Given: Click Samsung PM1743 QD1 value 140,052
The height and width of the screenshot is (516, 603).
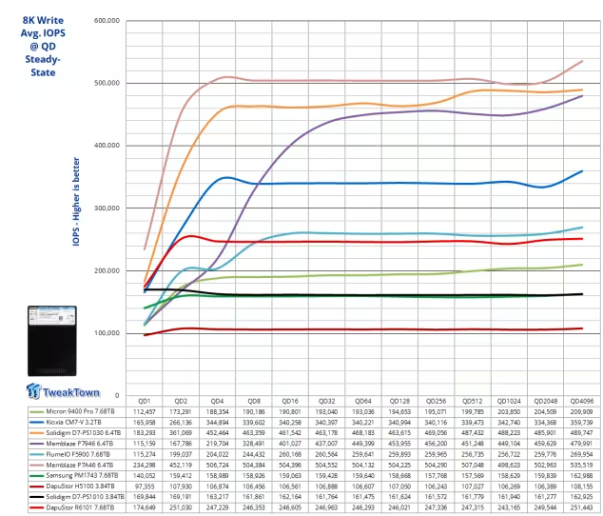Looking at the screenshot, I should click(144, 476).
